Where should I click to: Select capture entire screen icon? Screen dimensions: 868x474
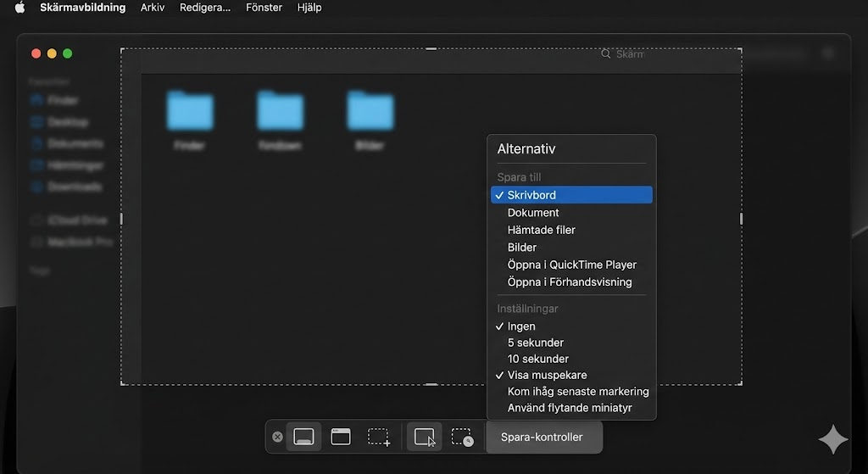tap(303, 437)
